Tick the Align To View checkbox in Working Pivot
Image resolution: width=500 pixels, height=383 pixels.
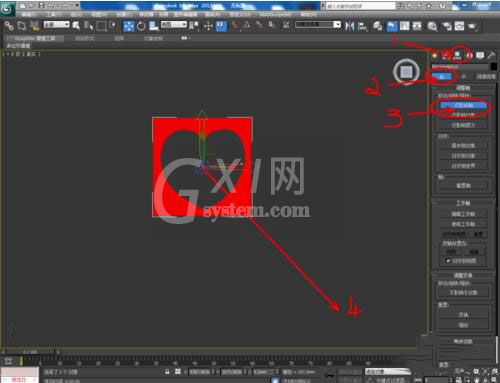tap(448, 261)
